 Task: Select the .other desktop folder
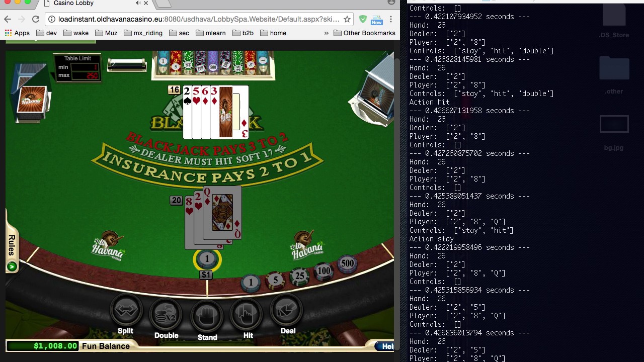(614, 75)
